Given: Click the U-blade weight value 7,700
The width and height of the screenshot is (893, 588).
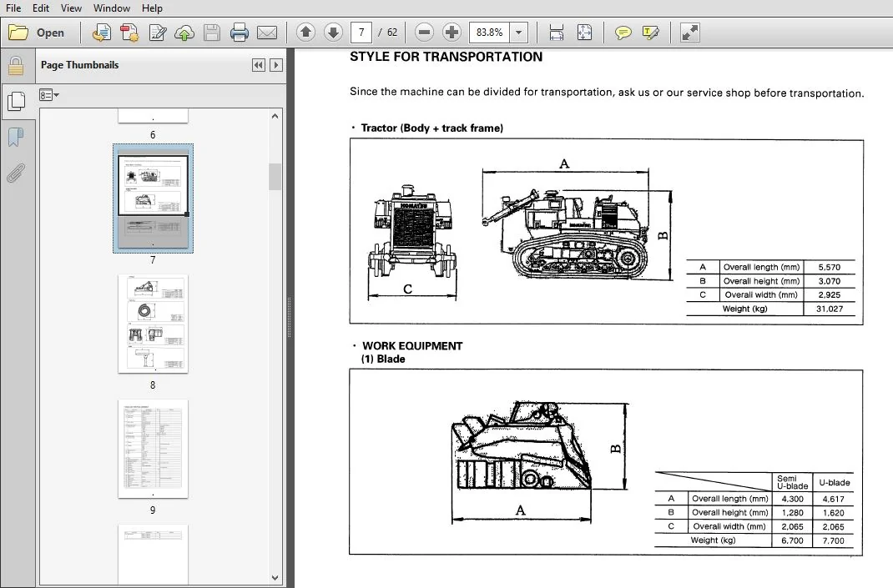Looking at the screenshot, I should (833, 540).
